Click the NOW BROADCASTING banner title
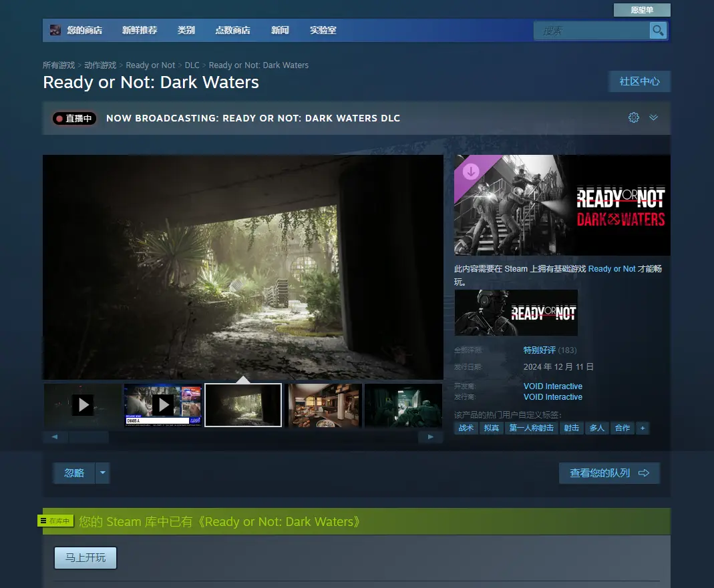Image resolution: width=714 pixels, height=588 pixels. pos(253,118)
